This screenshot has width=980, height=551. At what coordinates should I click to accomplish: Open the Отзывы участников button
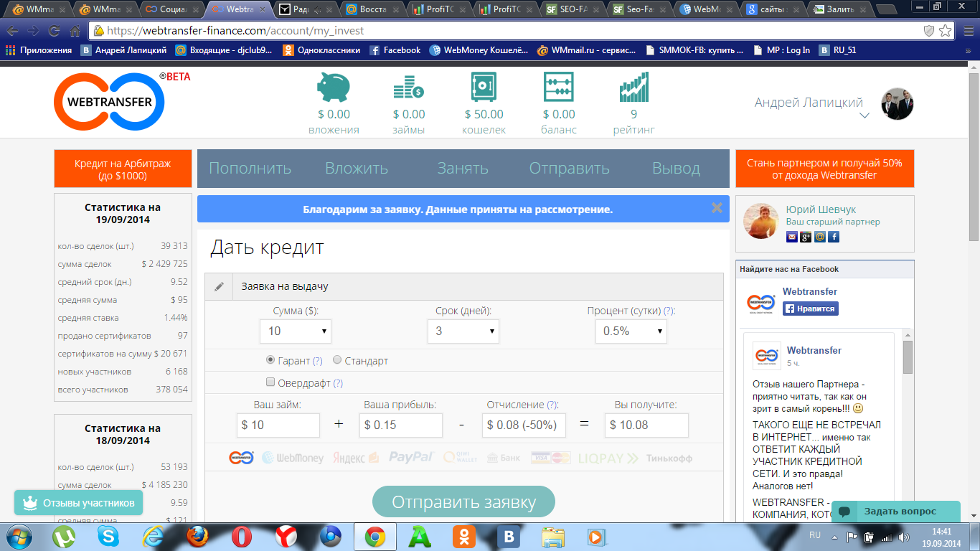click(x=79, y=503)
